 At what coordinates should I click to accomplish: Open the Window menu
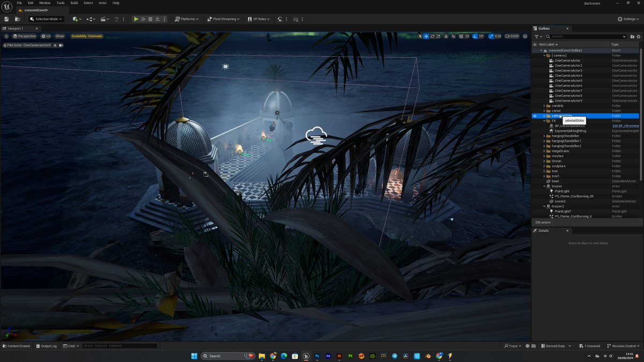[x=45, y=3]
